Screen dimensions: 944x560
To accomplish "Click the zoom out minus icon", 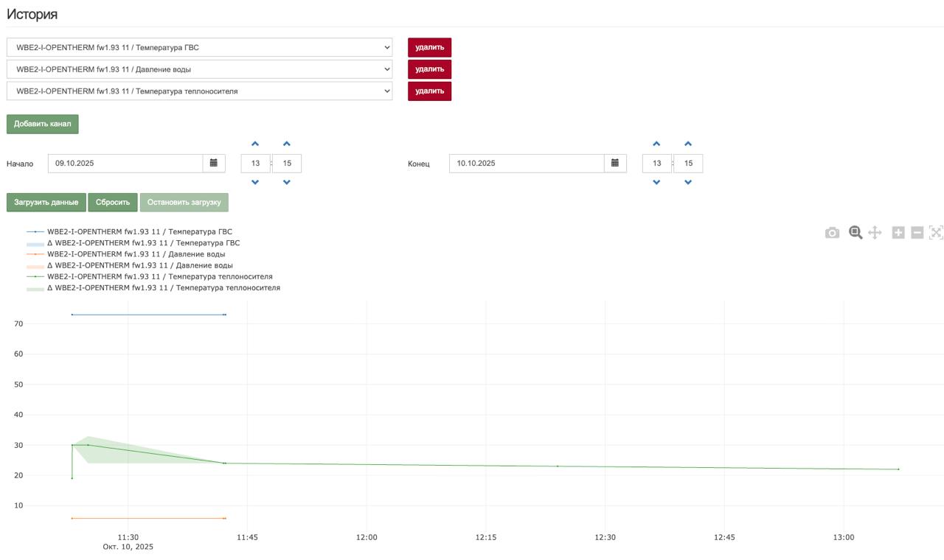I will [x=917, y=233].
